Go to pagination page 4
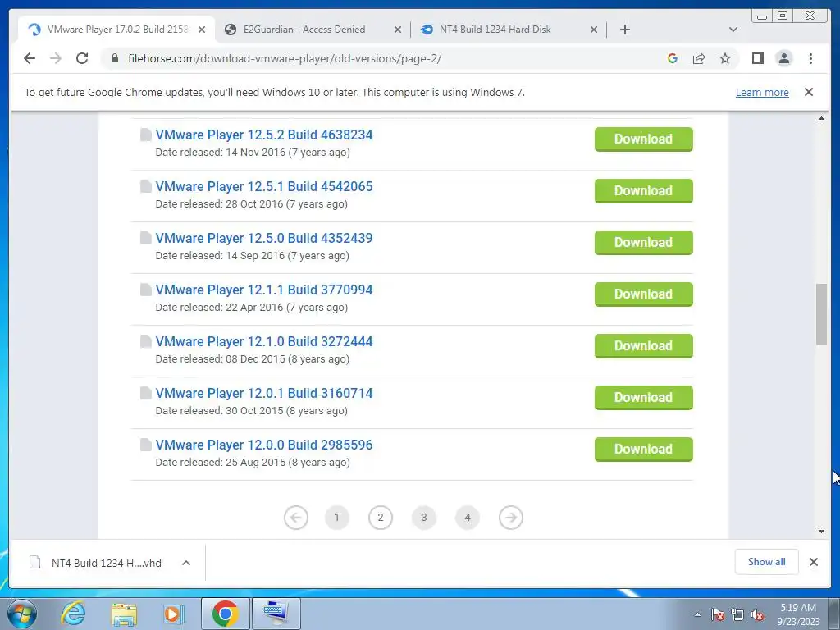Image resolution: width=840 pixels, height=630 pixels. tap(467, 518)
